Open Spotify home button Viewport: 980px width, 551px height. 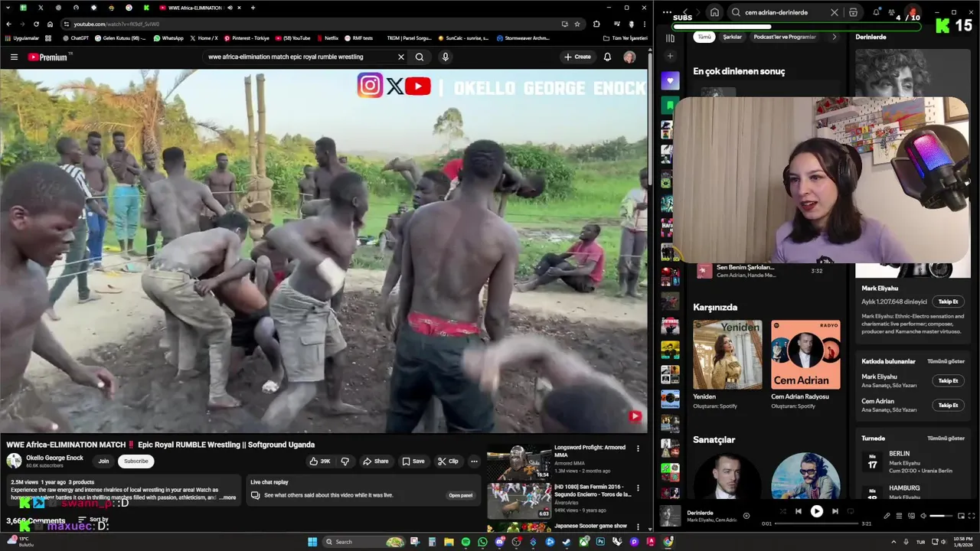714,12
